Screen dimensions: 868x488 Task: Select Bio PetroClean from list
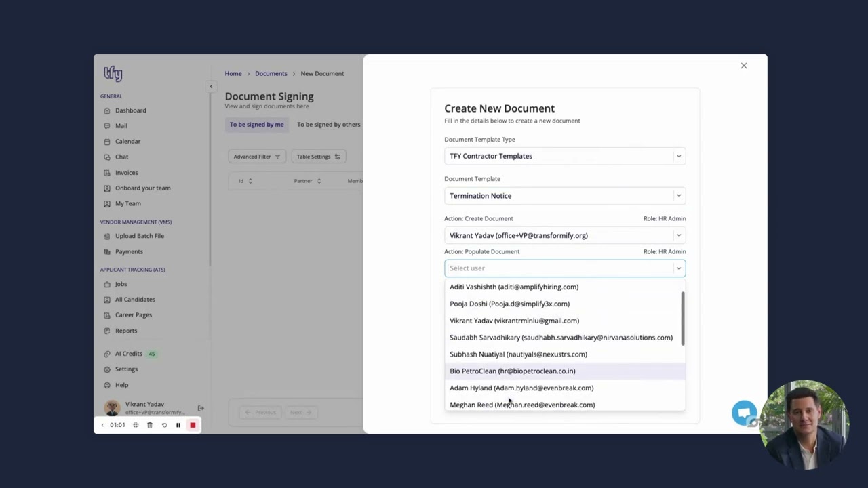[565, 371]
